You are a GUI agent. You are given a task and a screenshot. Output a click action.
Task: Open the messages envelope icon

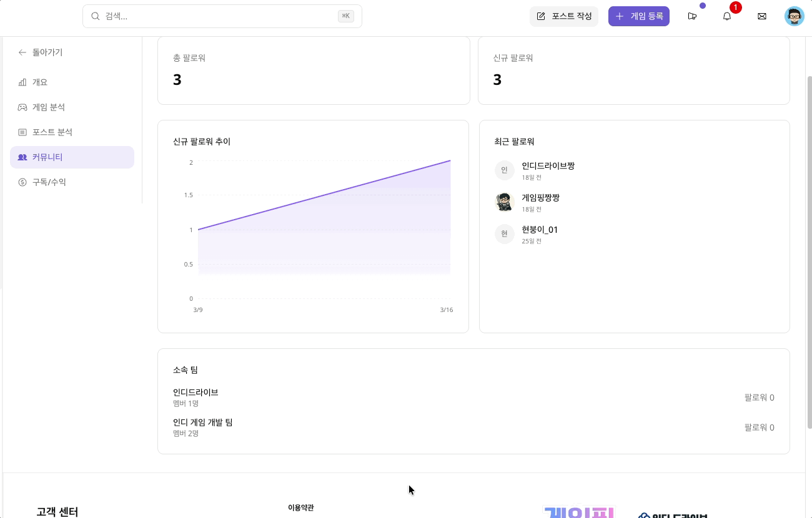(761, 16)
